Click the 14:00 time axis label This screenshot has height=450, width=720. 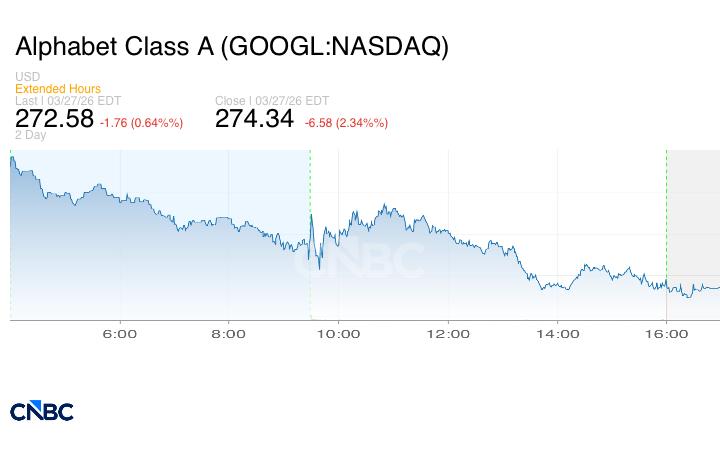[556, 333]
